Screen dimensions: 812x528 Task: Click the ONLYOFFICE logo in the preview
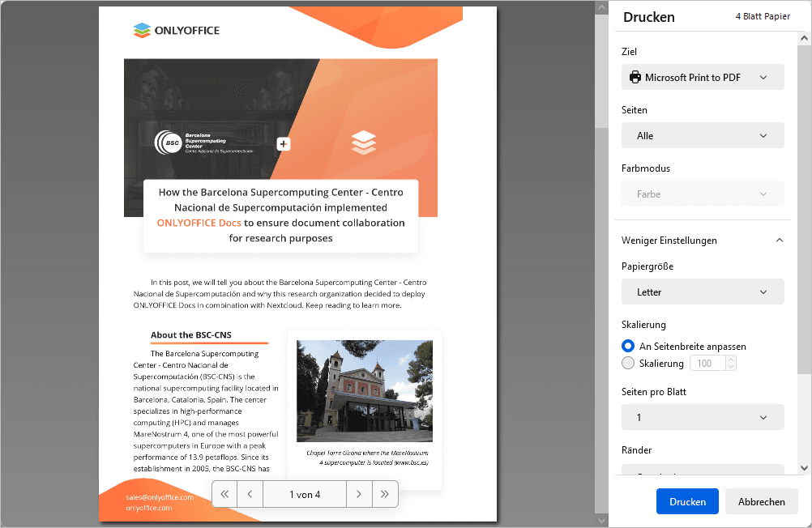coord(177,31)
